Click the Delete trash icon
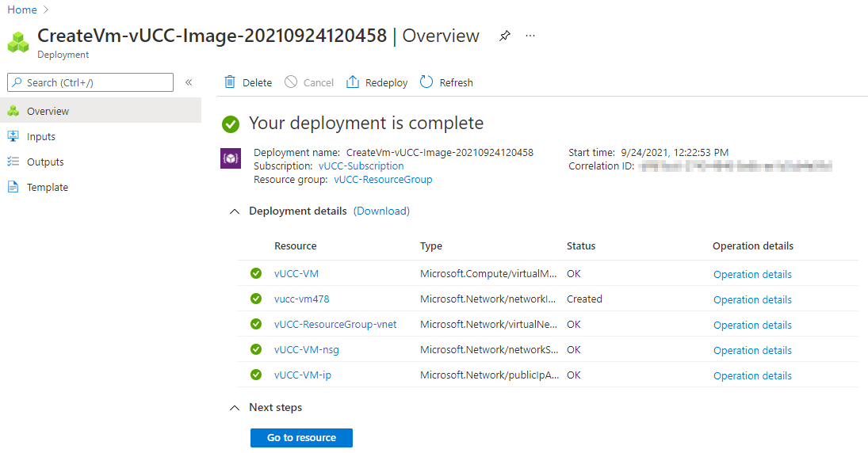The width and height of the screenshot is (868, 453). click(x=230, y=82)
